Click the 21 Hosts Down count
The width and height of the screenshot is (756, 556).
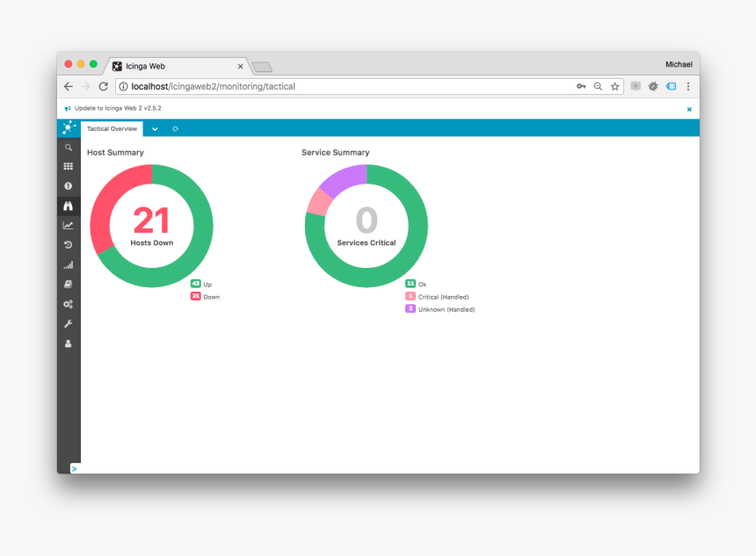click(151, 220)
